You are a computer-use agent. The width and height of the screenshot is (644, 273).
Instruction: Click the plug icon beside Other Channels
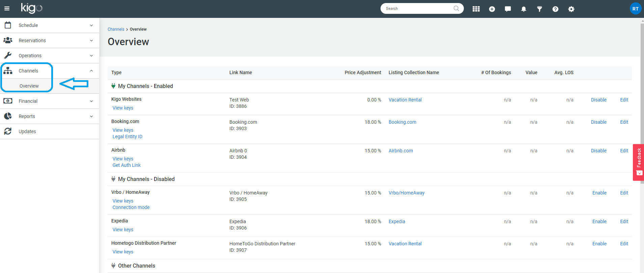(113, 266)
